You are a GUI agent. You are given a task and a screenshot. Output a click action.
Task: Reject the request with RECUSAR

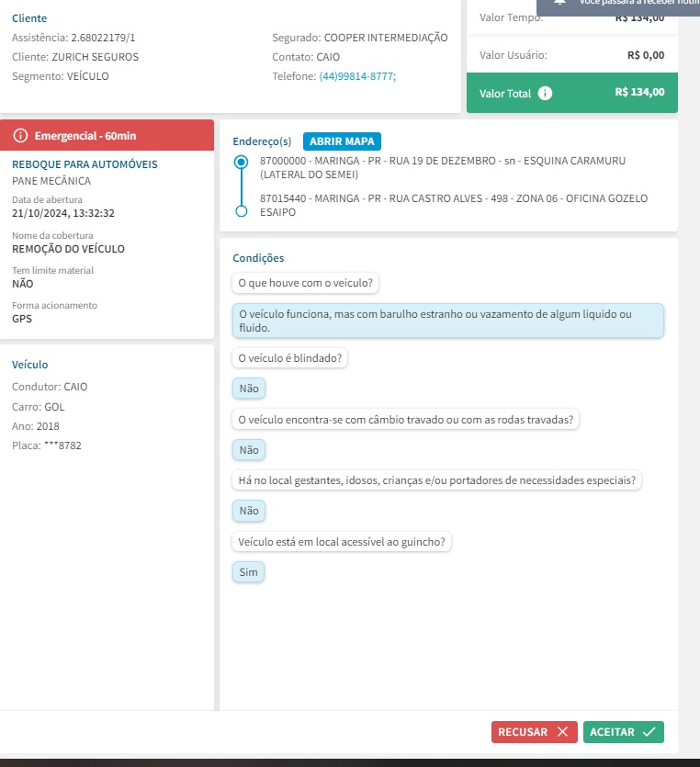534,732
